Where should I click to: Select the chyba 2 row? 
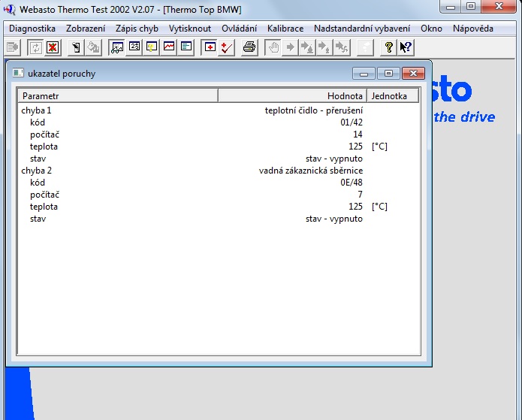[219, 171]
